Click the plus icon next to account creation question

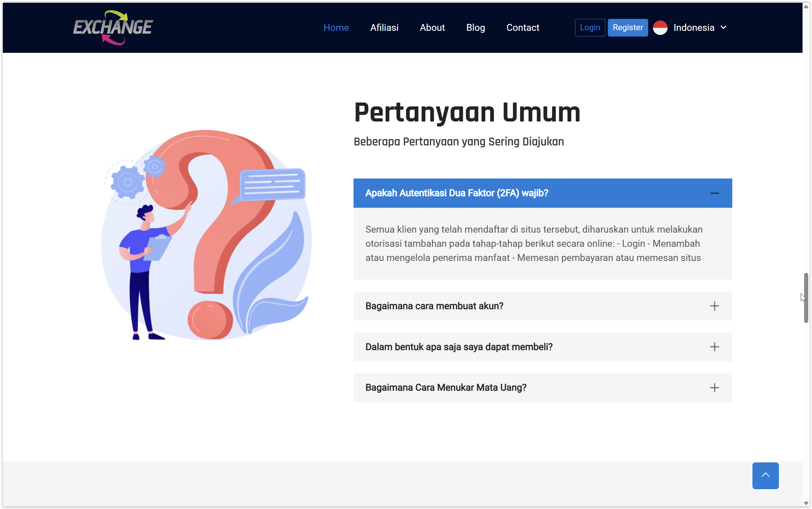tap(715, 306)
